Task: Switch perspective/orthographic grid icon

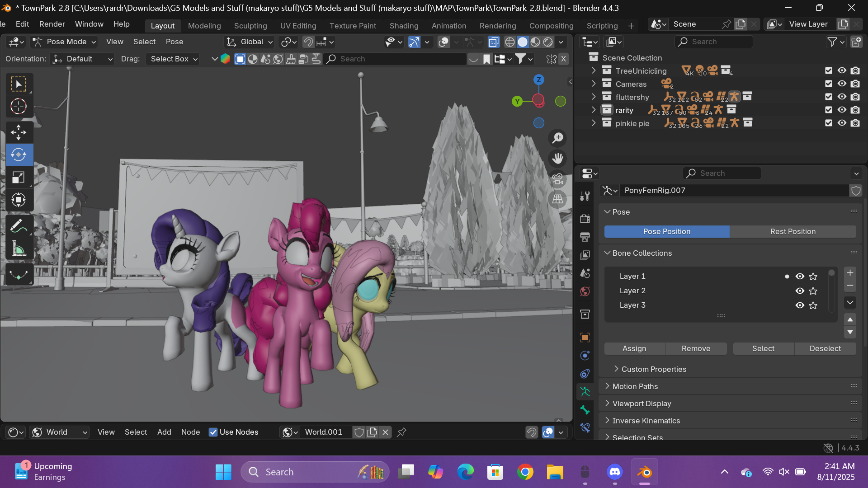Action: click(x=558, y=199)
